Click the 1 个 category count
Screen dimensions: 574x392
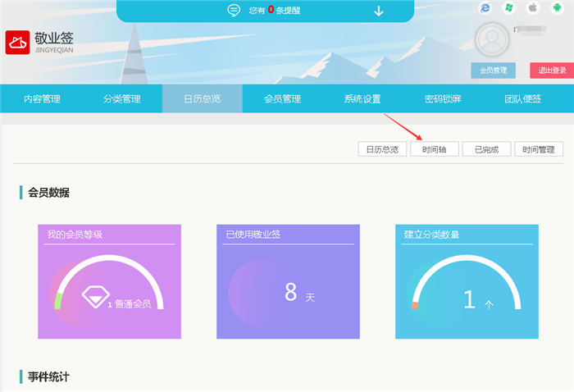pyautogui.click(x=478, y=299)
